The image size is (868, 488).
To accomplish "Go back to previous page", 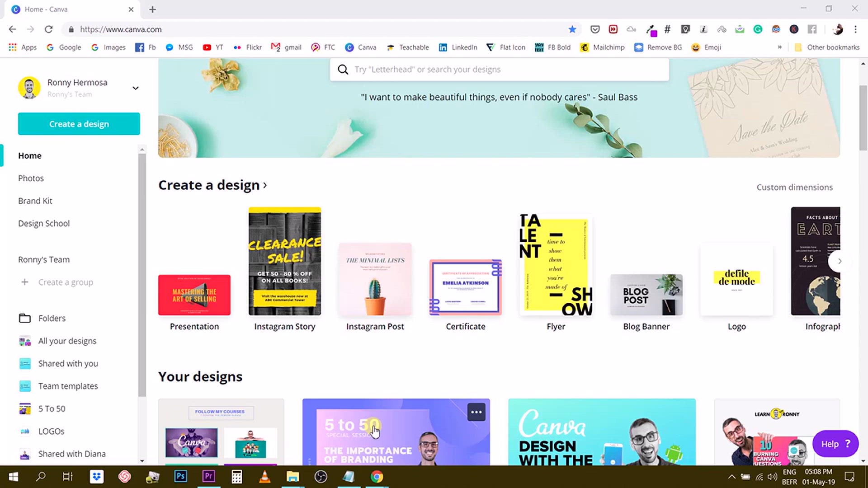I will [12, 29].
